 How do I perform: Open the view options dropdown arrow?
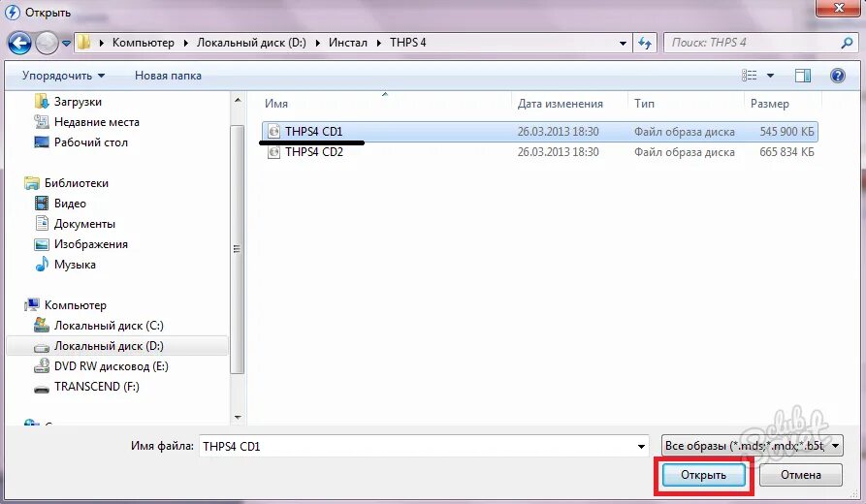[x=770, y=76]
